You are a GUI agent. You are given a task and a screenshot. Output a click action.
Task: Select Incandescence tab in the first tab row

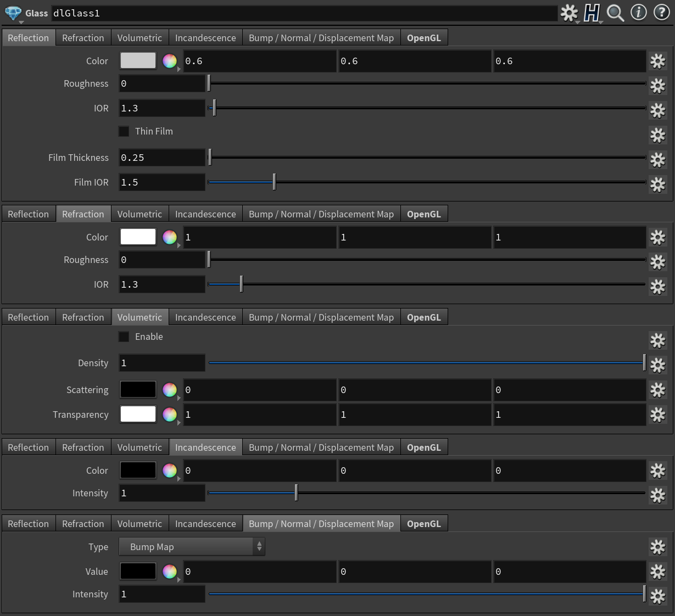pyautogui.click(x=205, y=38)
